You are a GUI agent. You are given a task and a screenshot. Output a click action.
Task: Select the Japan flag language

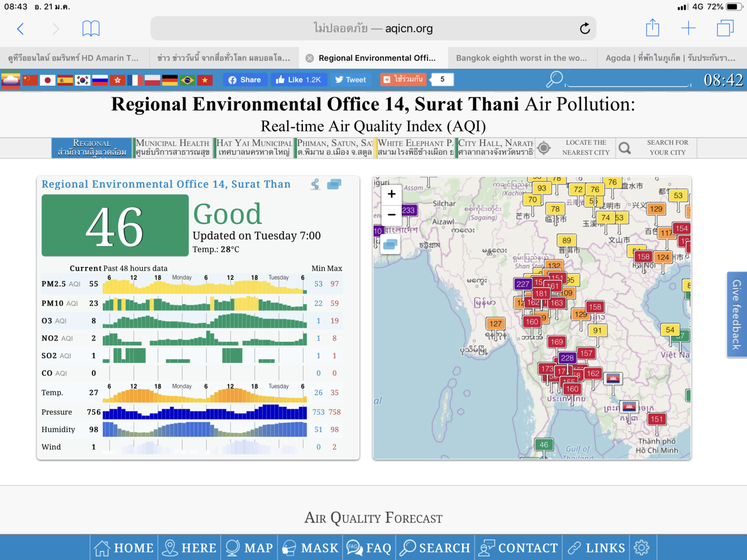47,80
